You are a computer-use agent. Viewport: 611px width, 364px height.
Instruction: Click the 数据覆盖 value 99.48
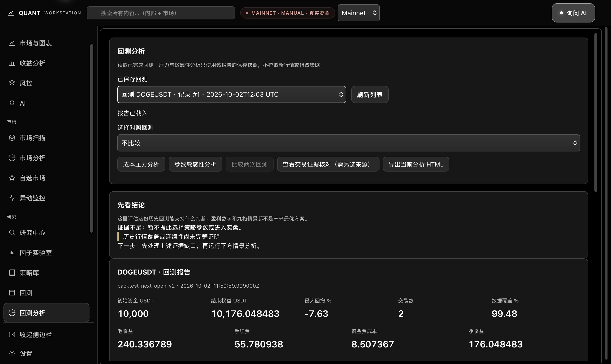pos(504,314)
